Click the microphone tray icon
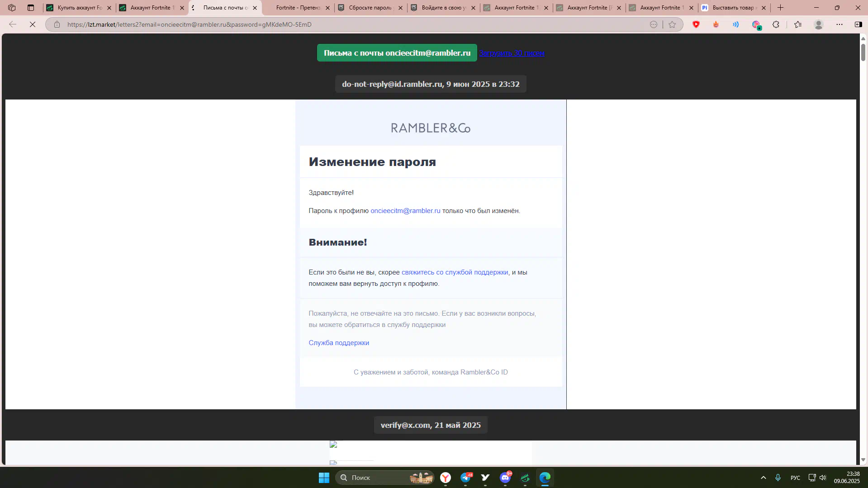This screenshot has height=488, width=868. (778, 478)
